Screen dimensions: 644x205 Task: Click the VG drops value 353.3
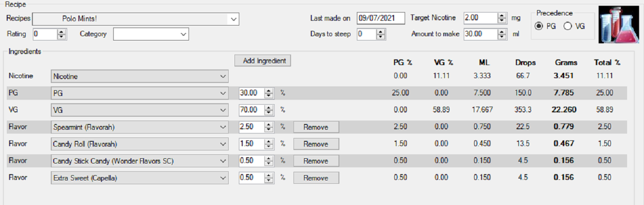tap(523, 109)
